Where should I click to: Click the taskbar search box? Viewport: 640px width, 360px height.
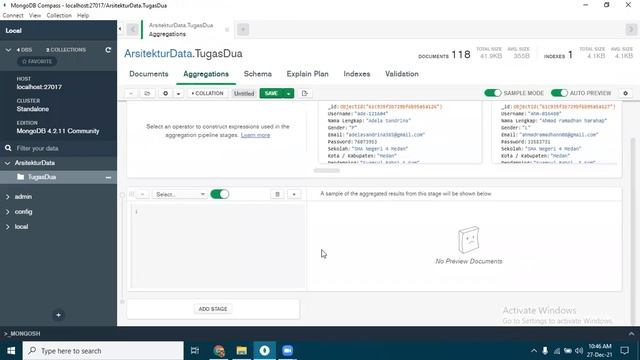103,351
